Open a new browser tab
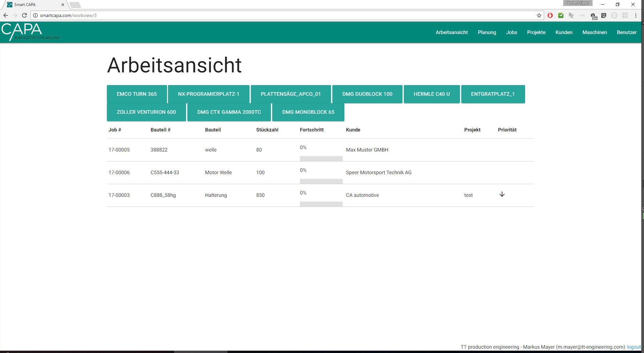This screenshot has height=353, width=644. 75,5
